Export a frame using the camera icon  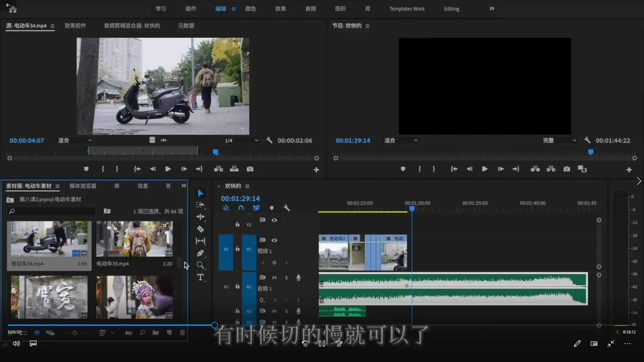pos(567,169)
